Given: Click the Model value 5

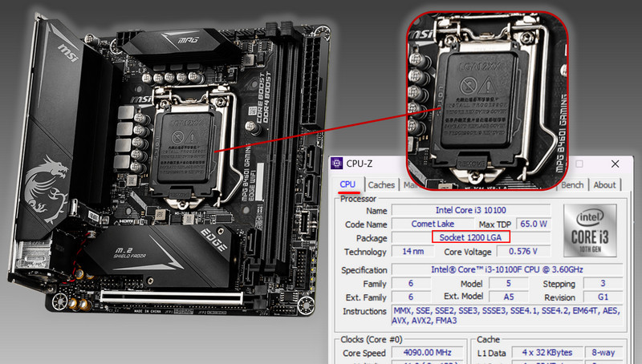Looking at the screenshot, I should tap(509, 283).
